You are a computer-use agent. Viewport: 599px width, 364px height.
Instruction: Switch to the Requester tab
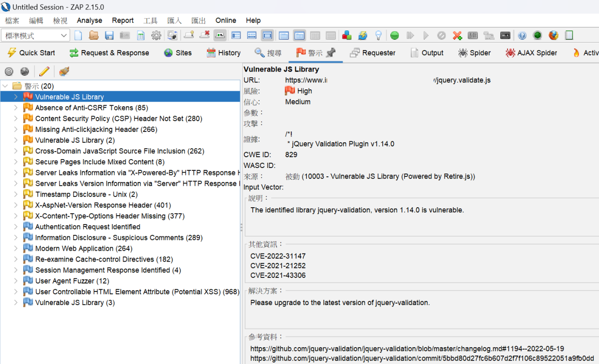click(x=373, y=53)
